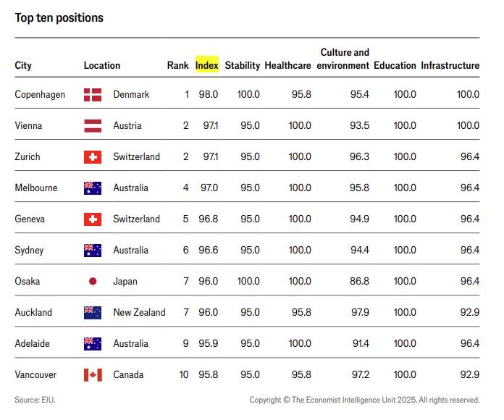Click the Healthcare column header
Viewport: 504px width, 420px height.
coord(287,65)
